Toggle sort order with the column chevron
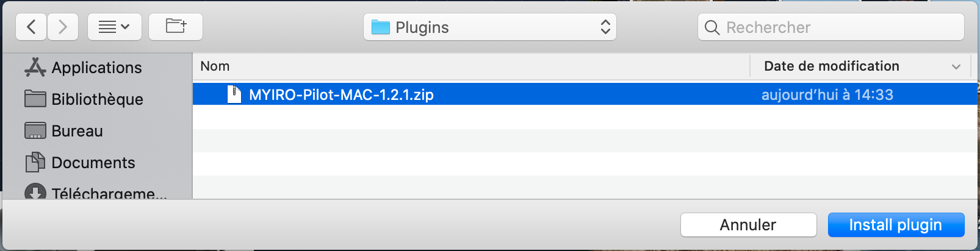 [x=956, y=66]
